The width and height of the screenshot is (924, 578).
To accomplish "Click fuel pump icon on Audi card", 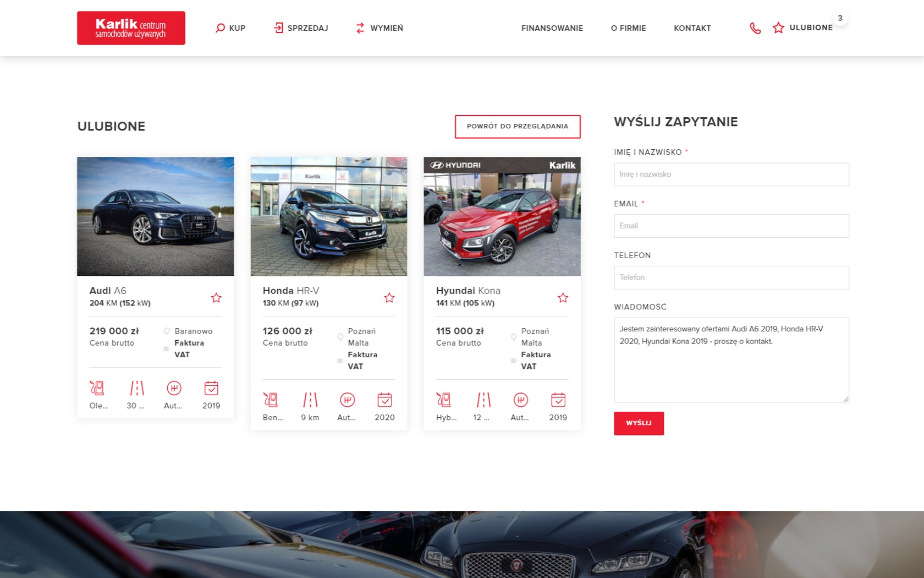I will tap(97, 388).
